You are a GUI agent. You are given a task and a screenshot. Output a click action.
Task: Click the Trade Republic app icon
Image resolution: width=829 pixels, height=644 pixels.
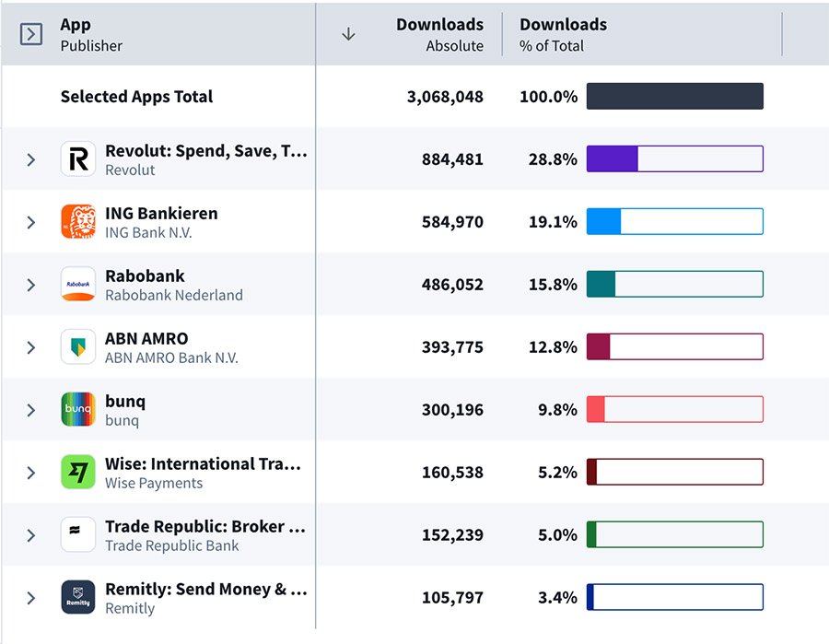click(78, 535)
